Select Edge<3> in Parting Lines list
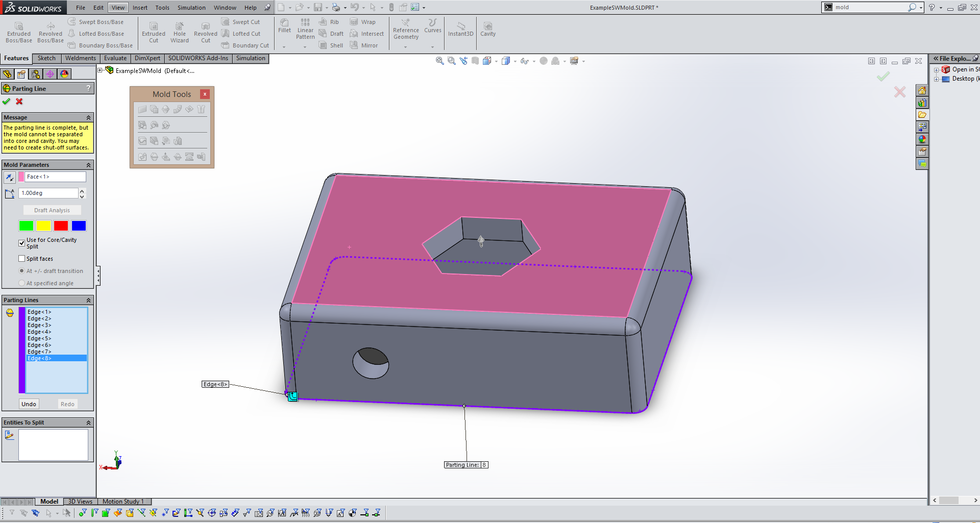Image resolution: width=980 pixels, height=523 pixels. [39, 325]
